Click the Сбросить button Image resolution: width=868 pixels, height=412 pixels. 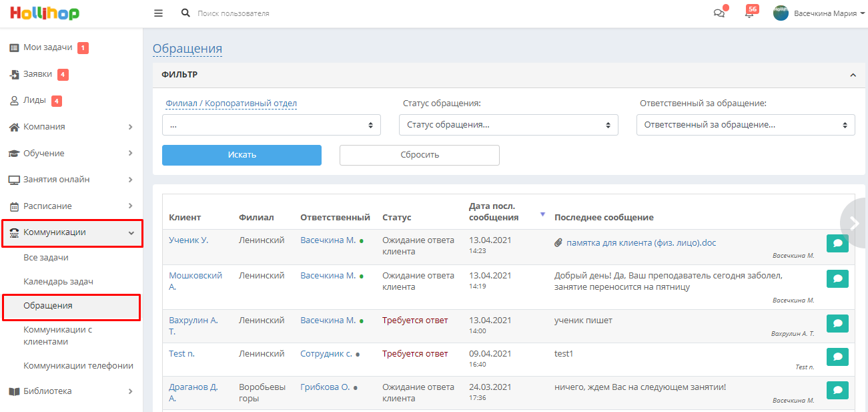point(420,155)
